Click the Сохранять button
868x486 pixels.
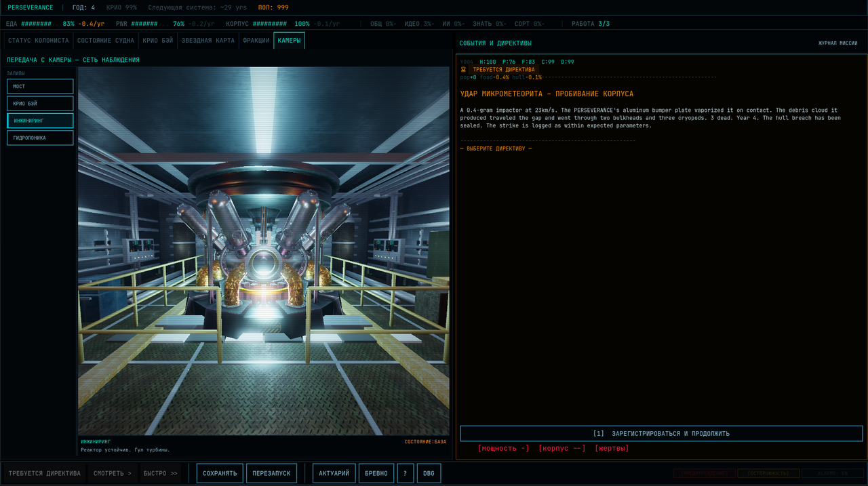[220, 473]
